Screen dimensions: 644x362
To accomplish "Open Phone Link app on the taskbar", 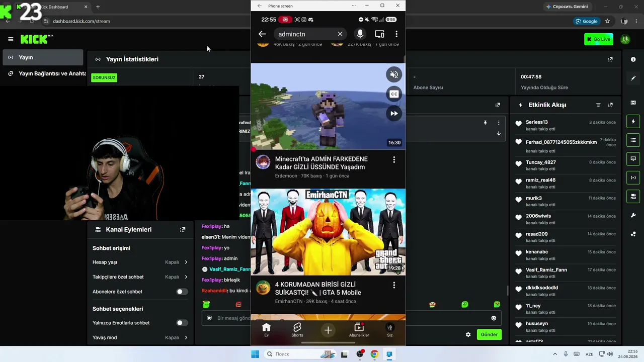I will [x=389, y=354].
